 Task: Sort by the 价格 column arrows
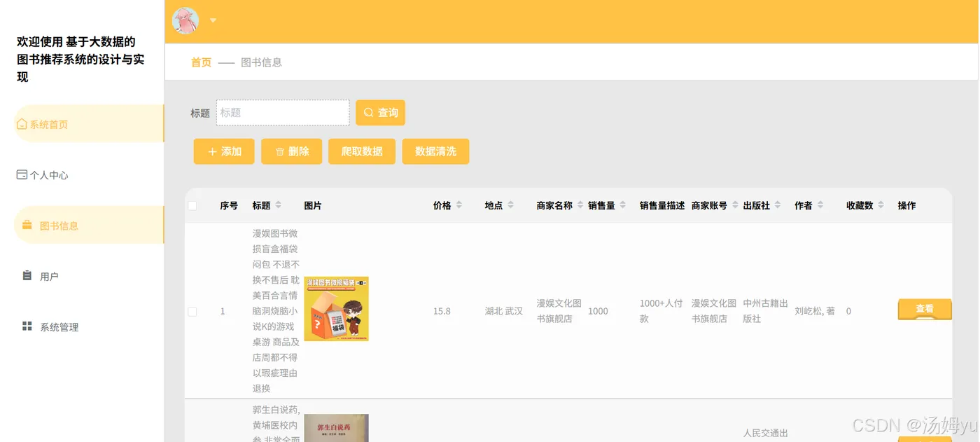click(458, 205)
